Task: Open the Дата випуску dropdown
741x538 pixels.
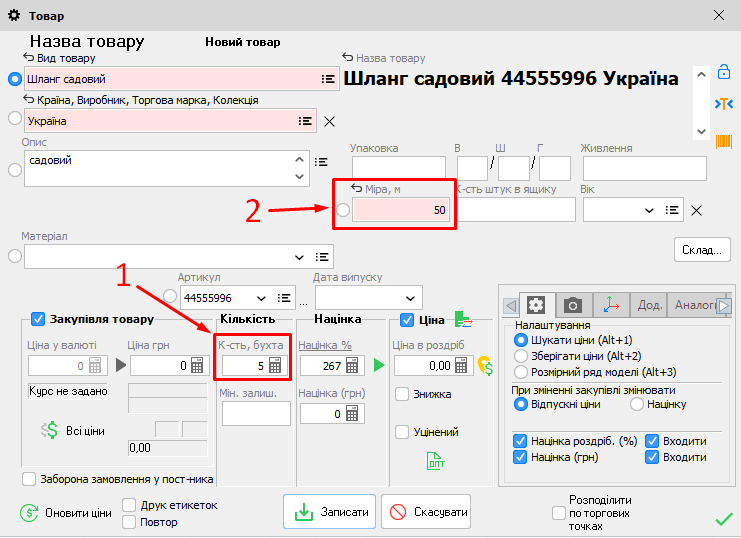Action: coord(408,298)
